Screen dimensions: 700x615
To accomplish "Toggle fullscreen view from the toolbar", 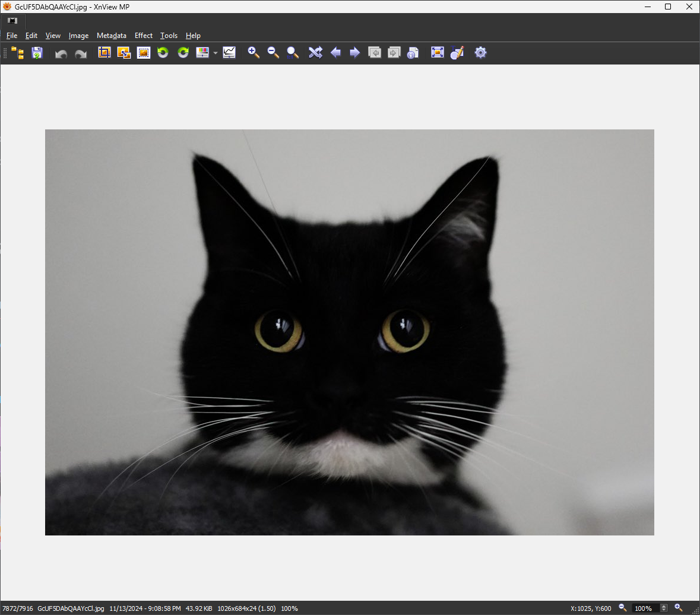I will 438,53.
